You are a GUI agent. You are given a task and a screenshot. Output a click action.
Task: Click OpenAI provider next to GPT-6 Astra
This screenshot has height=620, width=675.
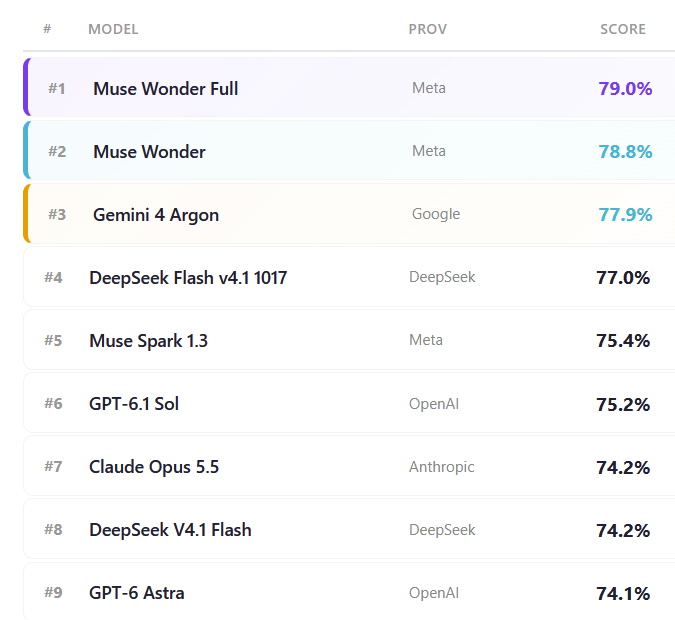(434, 593)
